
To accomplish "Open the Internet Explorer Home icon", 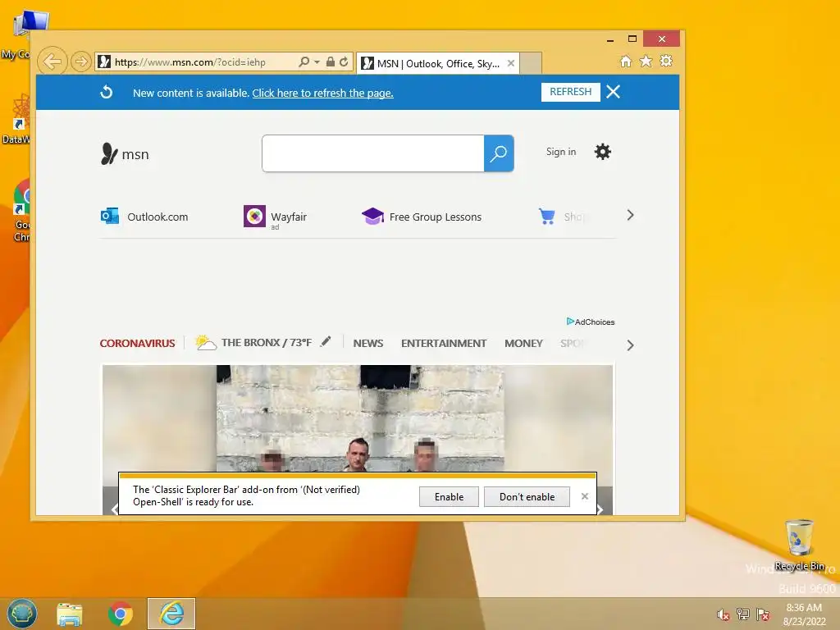I will (x=626, y=61).
